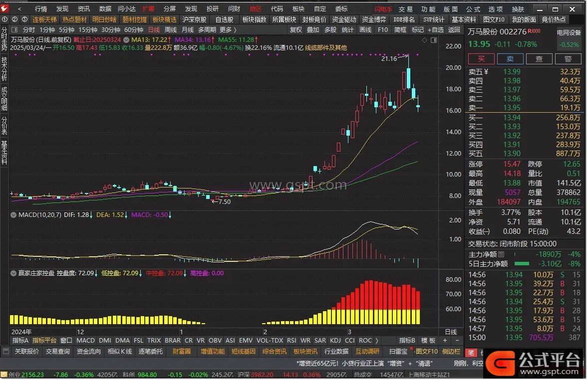Click the red 买 buy button
Screen dimensions: 588x380
tap(481, 59)
